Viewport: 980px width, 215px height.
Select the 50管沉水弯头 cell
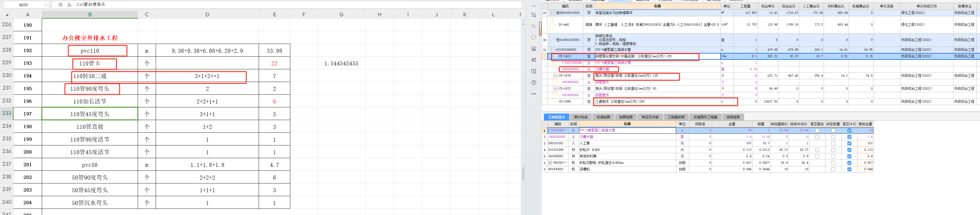point(90,203)
